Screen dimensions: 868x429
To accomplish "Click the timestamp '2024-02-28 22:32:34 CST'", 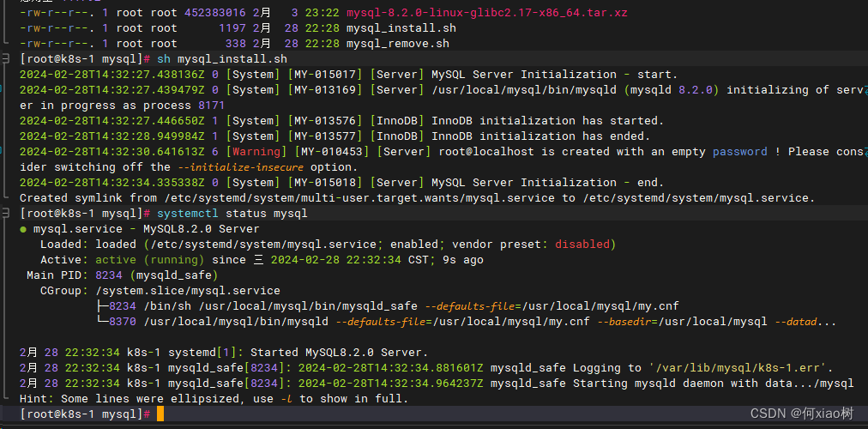I will 349,260.
